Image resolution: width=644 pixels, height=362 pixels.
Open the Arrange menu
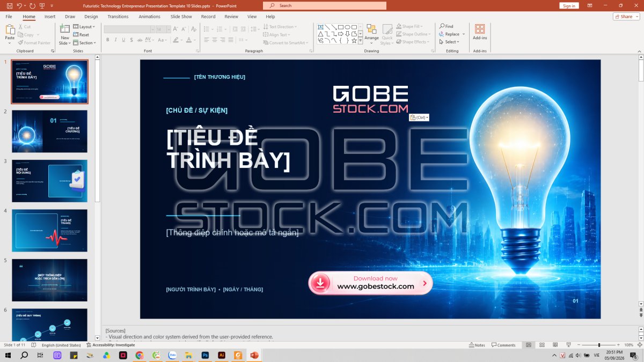pos(371,35)
